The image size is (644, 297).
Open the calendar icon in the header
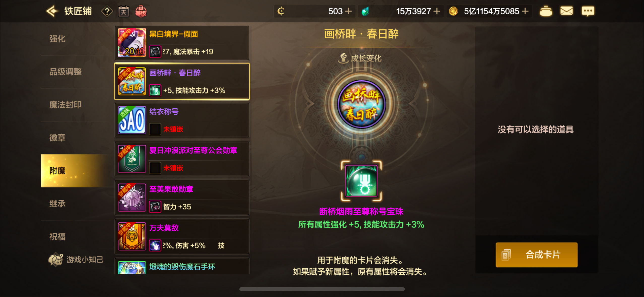pyautogui.click(x=124, y=12)
